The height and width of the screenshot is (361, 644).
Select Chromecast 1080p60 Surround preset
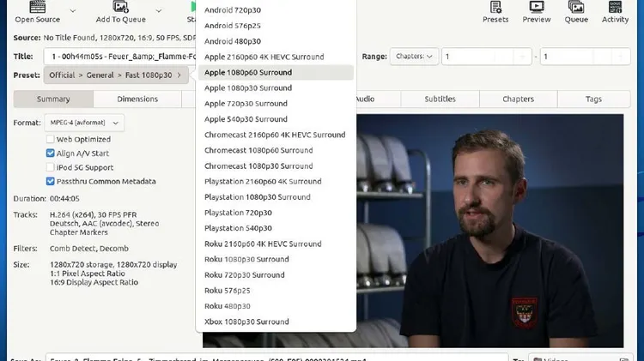coord(276,150)
